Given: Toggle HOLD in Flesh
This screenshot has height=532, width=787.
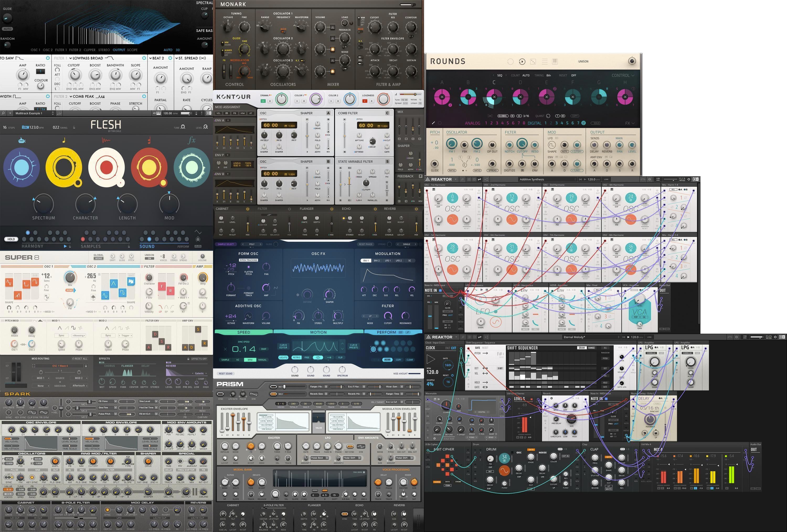Looking at the screenshot, I should click(x=11, y=239).
